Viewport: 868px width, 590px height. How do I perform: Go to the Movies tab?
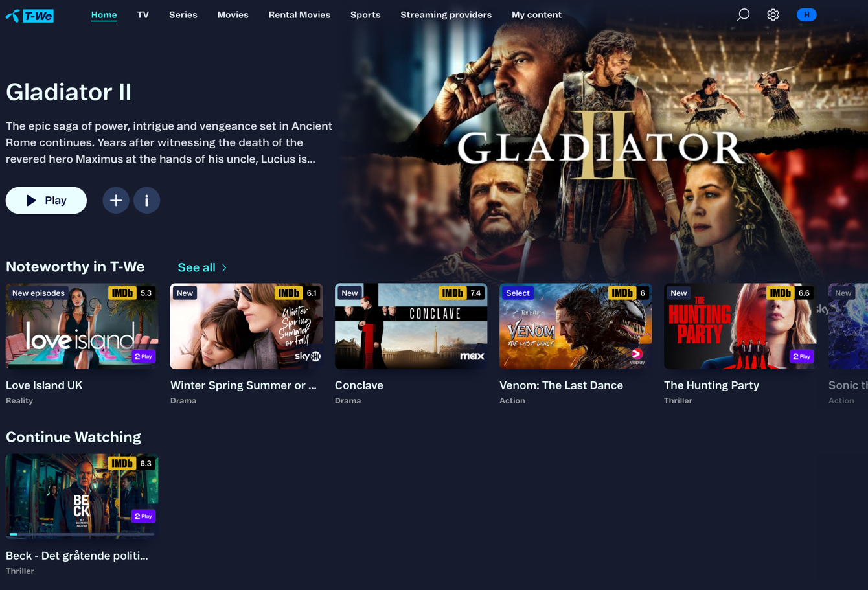(233, 15)
